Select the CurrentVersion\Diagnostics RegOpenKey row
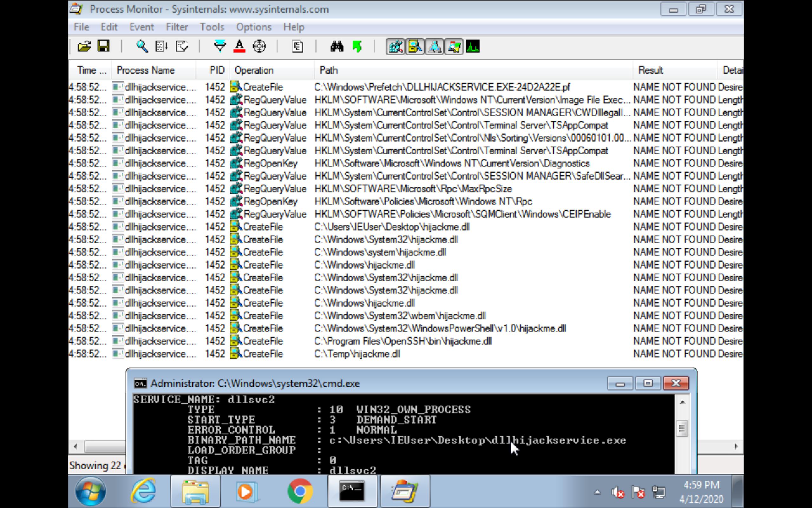The height and width of the screenshot is (508, 812). click(406, 164)
